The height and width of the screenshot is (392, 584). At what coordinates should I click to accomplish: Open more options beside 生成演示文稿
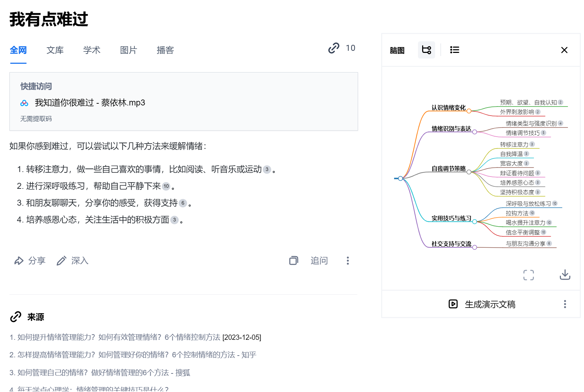(565, 304)
